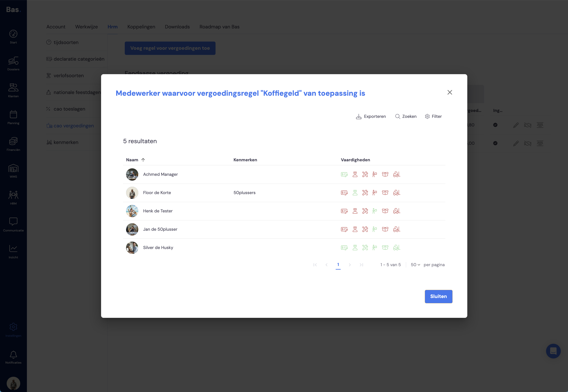568x392 pixels.
Task: Open the Filter options in the dialog
Action: 433,116
